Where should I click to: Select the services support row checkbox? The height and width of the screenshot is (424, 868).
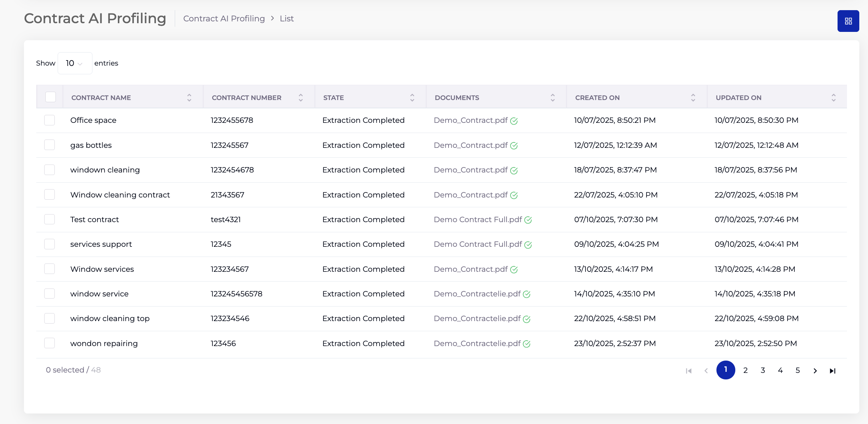(x=49, y=244)
